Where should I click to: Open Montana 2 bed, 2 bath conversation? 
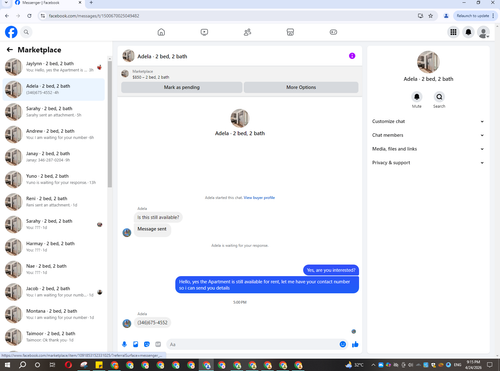54,314
